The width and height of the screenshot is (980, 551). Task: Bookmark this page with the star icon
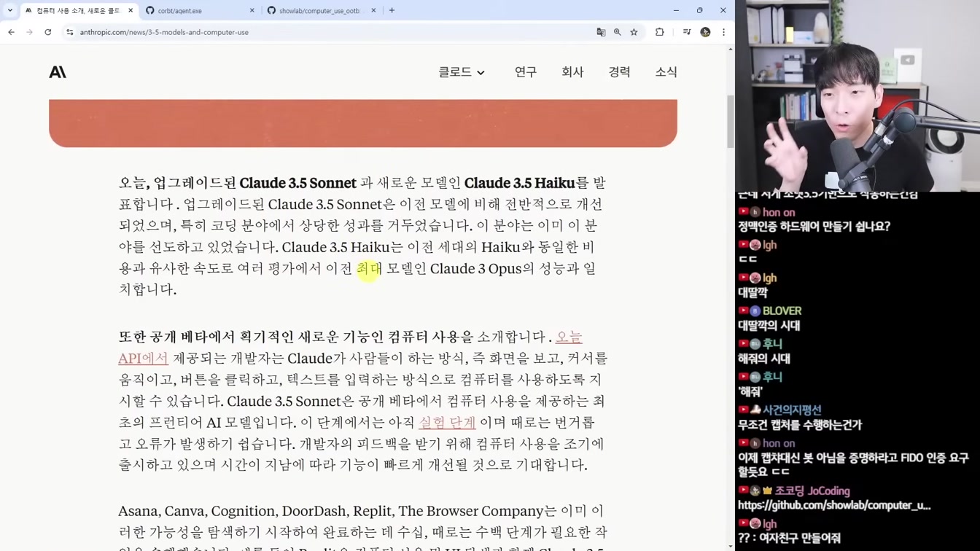coord(634,32)
